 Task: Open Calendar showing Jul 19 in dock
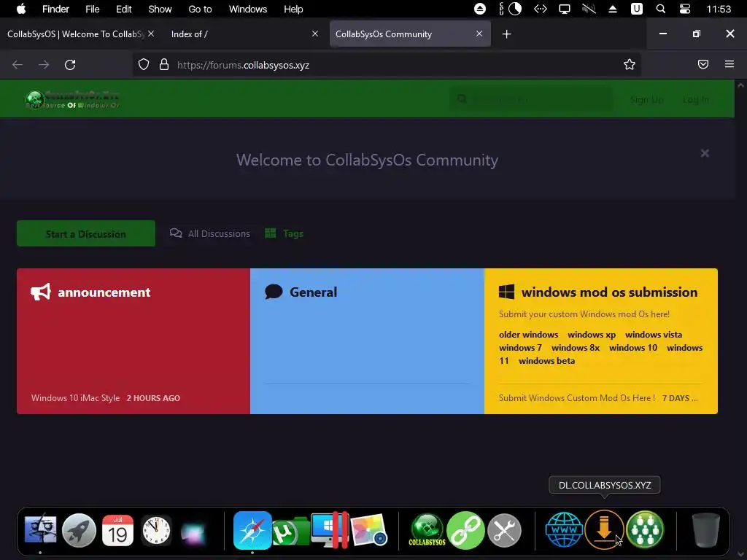coord(117,530)
